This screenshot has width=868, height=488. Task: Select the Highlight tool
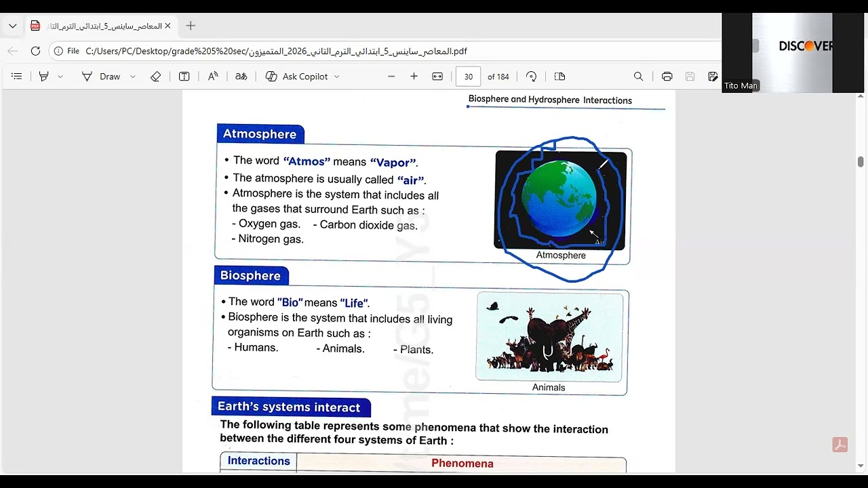[x=44, y=77]
